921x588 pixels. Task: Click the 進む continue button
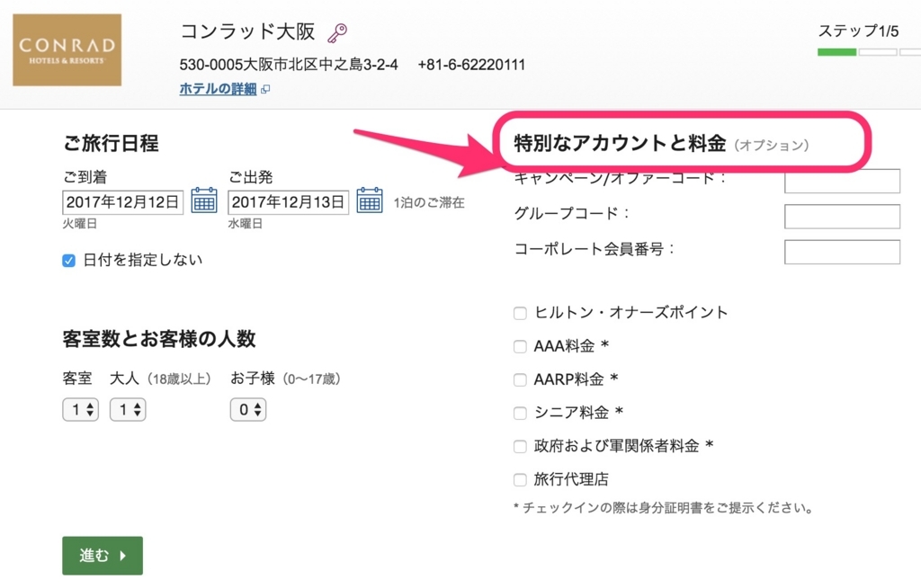(x=103, y=555)
